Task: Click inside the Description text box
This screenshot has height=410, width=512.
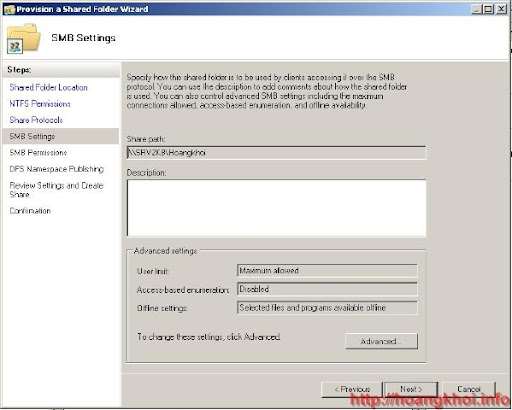Action: point(276,208)
